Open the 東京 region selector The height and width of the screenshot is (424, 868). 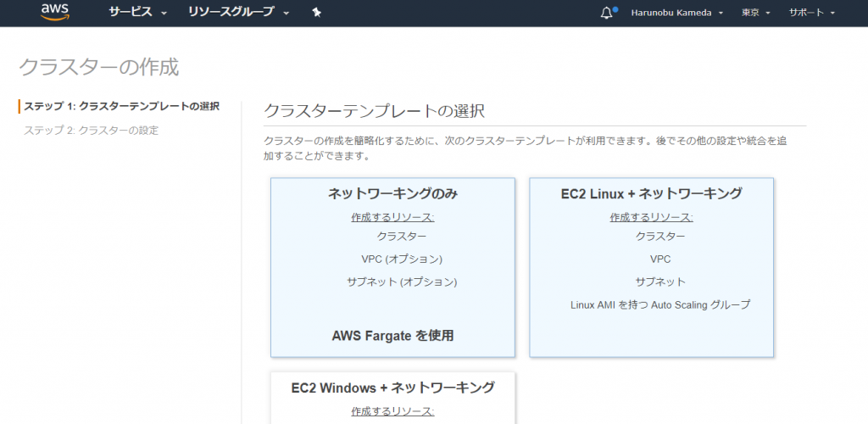click(755, 13)
